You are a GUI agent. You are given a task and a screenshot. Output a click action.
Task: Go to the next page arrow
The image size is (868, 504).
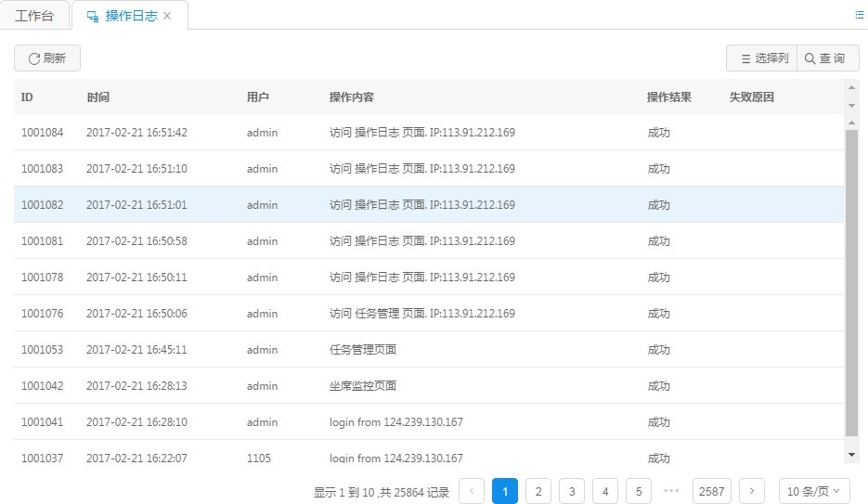tap(752, 491)
